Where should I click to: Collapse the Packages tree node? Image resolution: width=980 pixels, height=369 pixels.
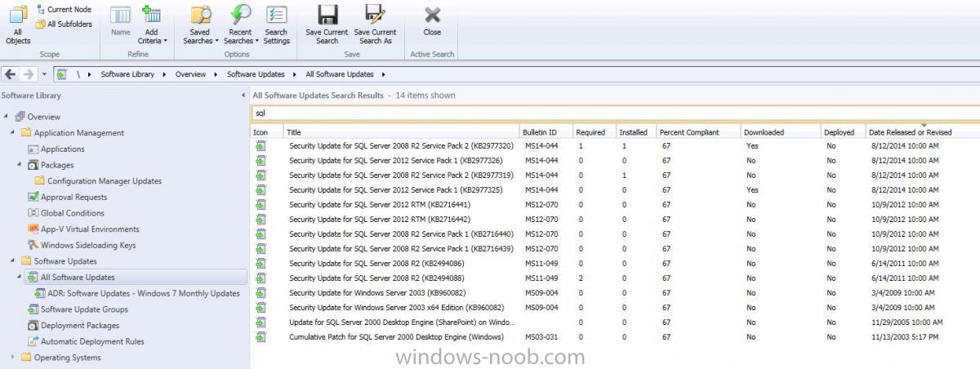20,165
